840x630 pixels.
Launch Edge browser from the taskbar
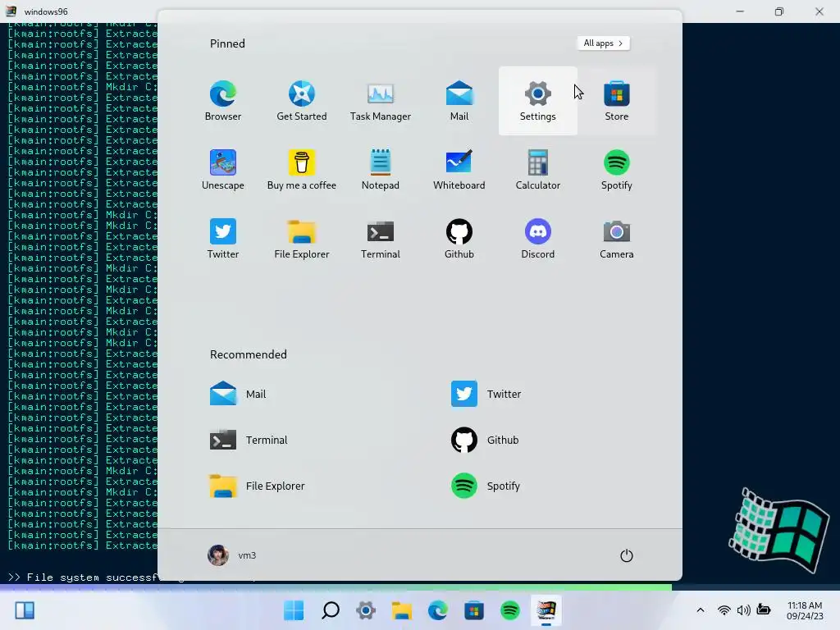[x=438, y=610]
